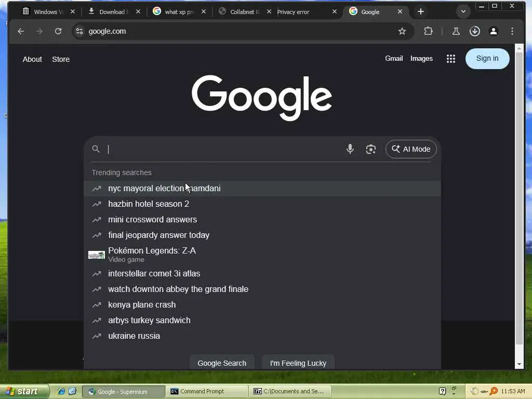Bookmark this page with the star icon
The image size is (532, 399).
coord(402,31)
